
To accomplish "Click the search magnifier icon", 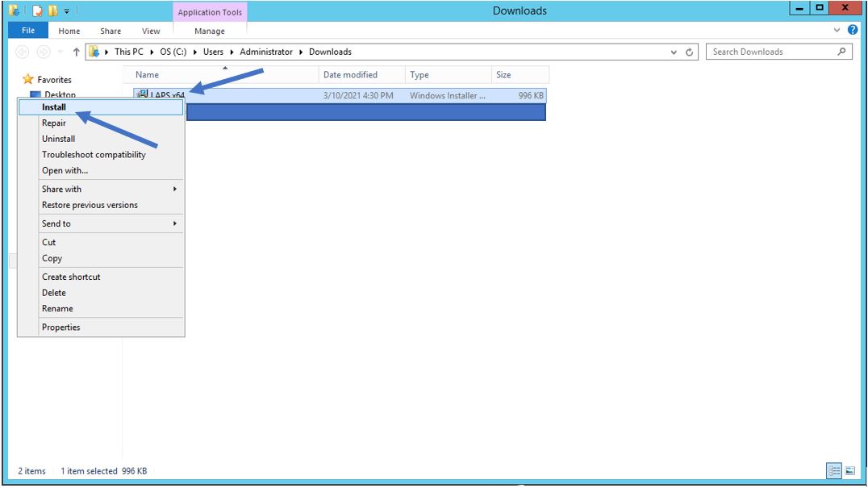I will coord(842,52).
